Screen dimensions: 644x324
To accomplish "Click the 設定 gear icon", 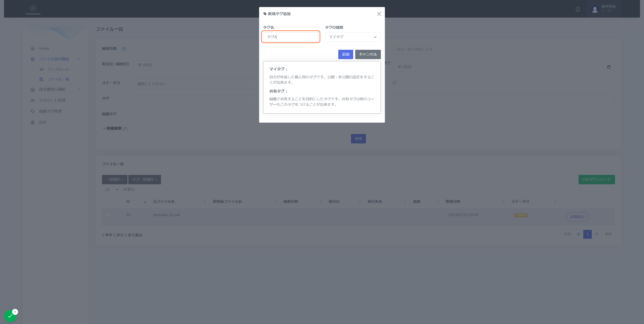I will [x=33, y=122].
